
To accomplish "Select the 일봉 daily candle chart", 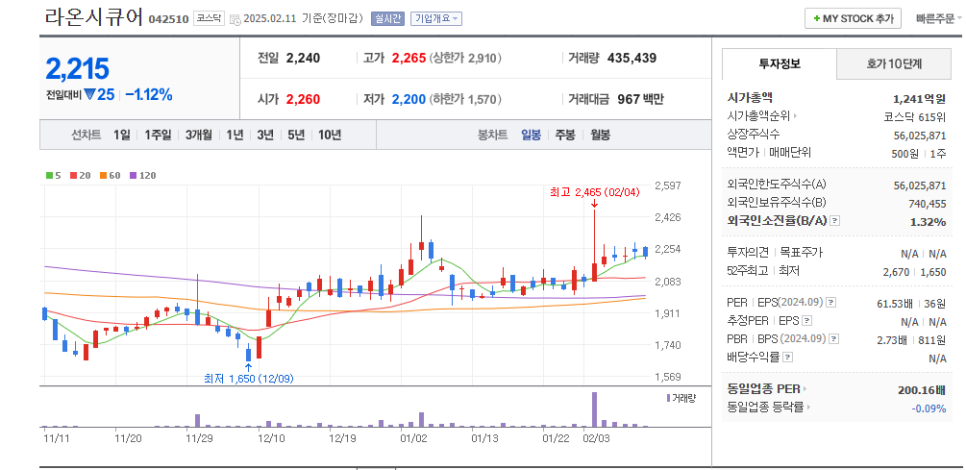I will pos(531,135).
